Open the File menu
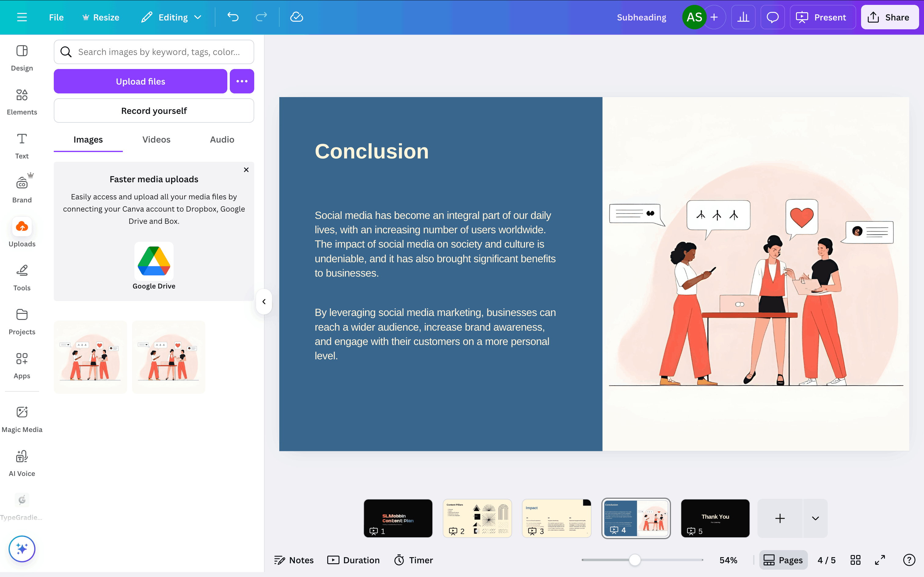The height and width of the screenshot is (577, 924). 56,17
